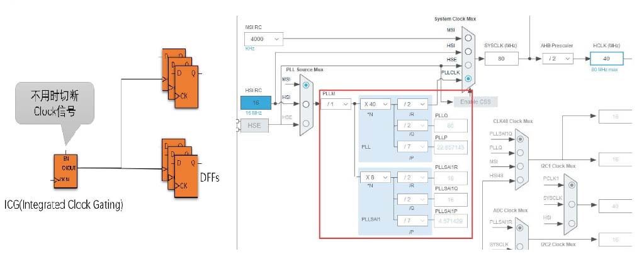The image size is (644, 261).
Task: Click the Enable CSS button
Action: [475, 102]
